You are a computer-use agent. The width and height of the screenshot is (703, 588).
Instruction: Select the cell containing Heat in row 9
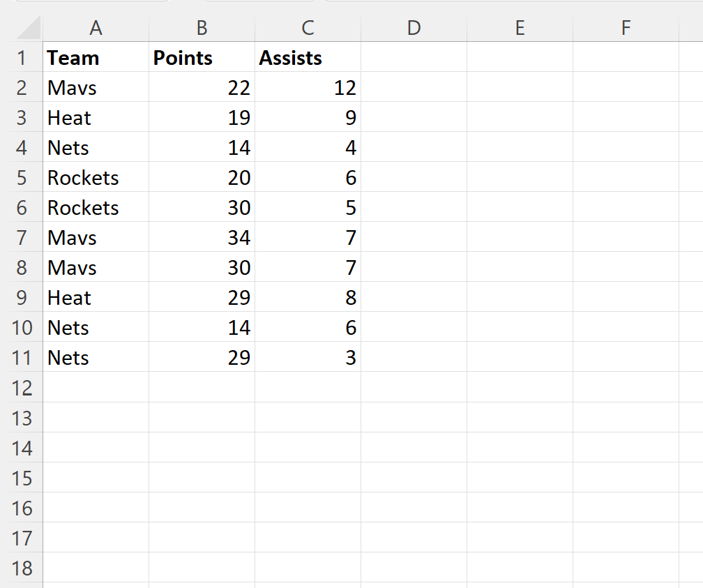tap(96, 298)
